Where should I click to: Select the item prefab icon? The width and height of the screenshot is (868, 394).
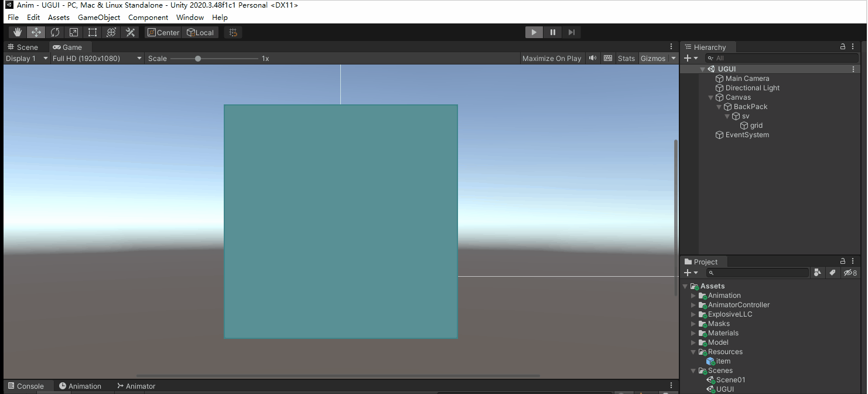pyautogui.click(x=711, y=361)
